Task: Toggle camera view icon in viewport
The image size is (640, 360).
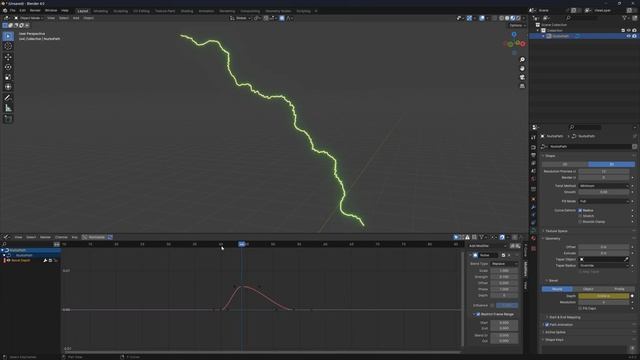Action: pos(522,77)
